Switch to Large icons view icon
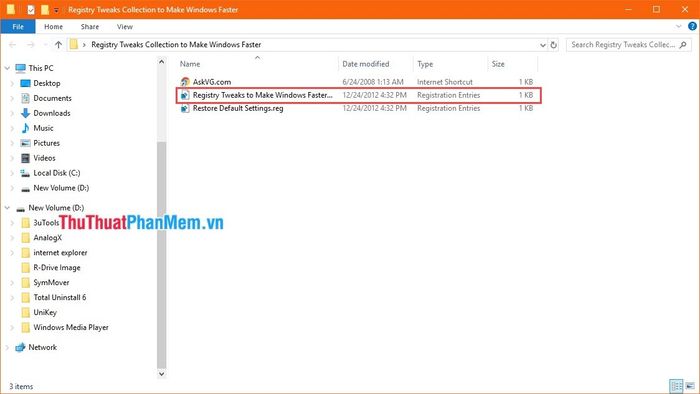 (x=691, y=386)
